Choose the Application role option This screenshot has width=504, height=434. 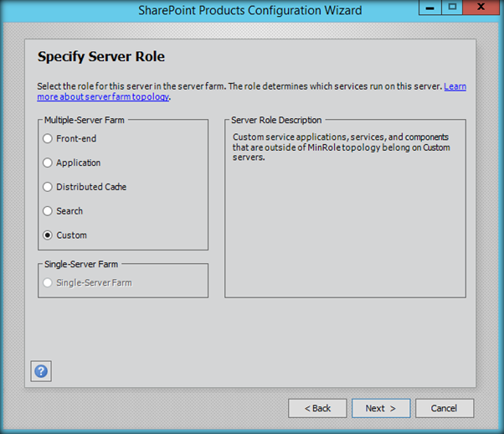tap(49, 163)
